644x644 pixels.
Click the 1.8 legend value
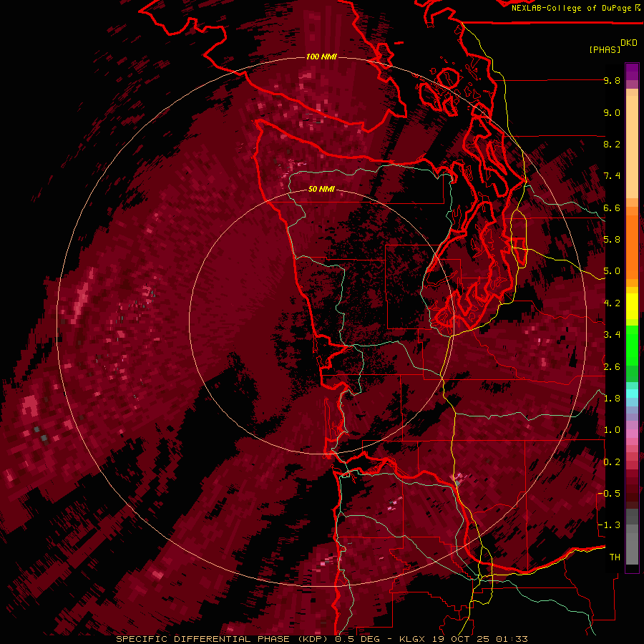[x=612, y=399]
